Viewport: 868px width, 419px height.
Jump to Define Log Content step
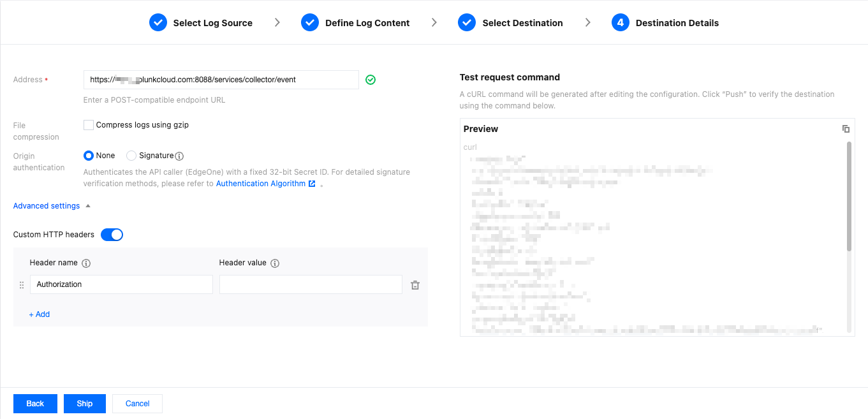coord(355,23)
